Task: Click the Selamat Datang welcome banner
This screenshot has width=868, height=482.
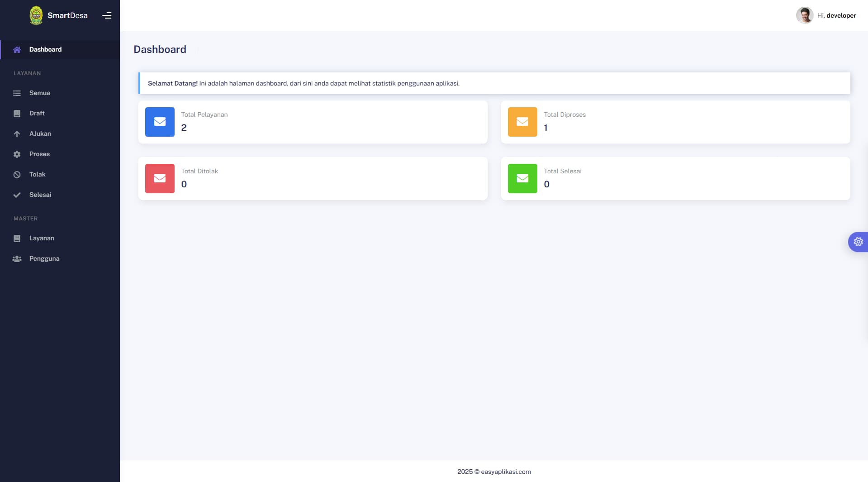Action: (494, 83)
